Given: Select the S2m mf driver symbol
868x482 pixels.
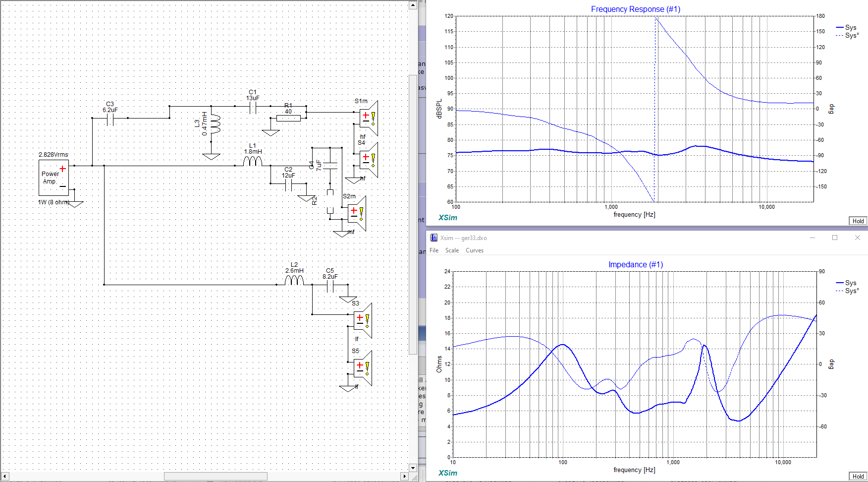Looking at the screenshot, I should 357,213.
